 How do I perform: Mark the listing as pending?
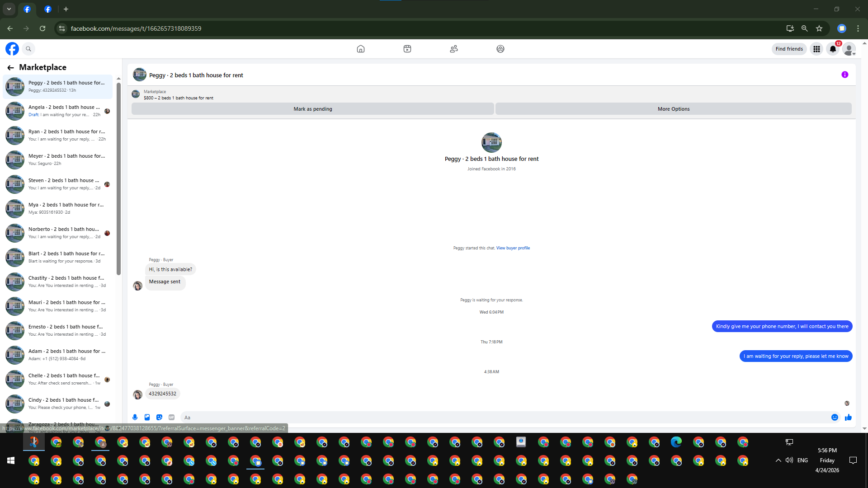point(313,109)
